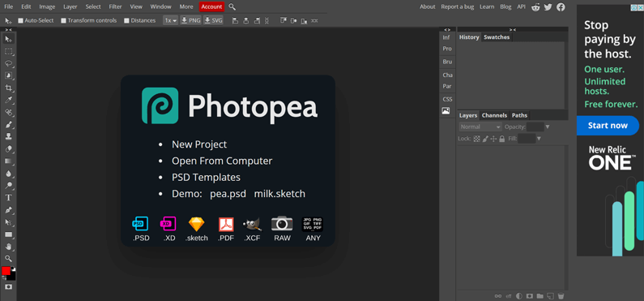Open Photopea's Reddit page icon

coord(535,7)
